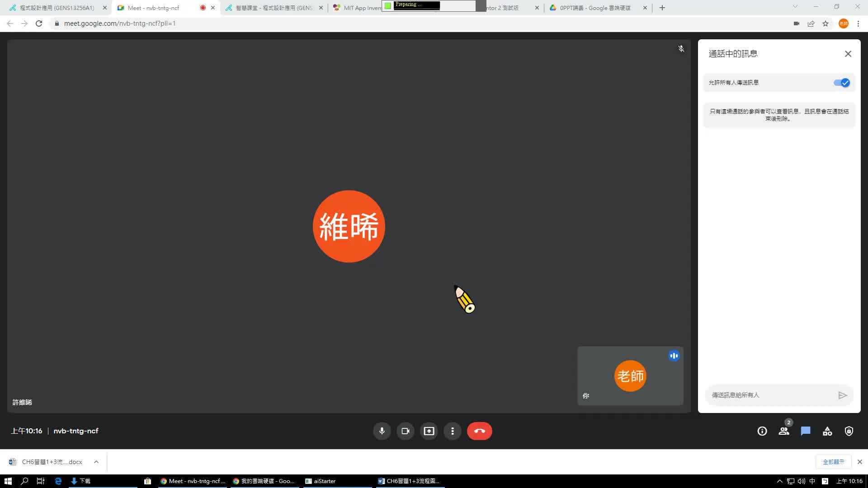Switch to the 智慧課堂 tab
This screenshot has height=488, width=868.
[274, 8]
